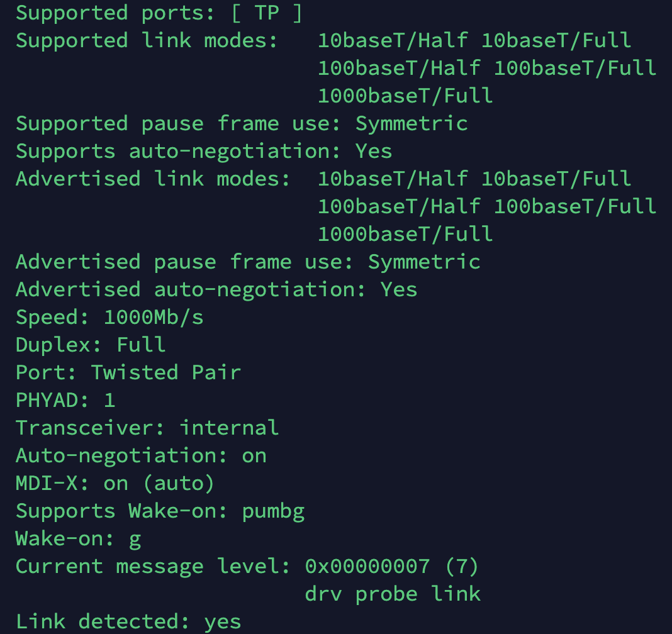This screenshot has height=634, width=672.
Task: Click "Yes" after Advertised auto-negotiation
Action: click(398, 289)
